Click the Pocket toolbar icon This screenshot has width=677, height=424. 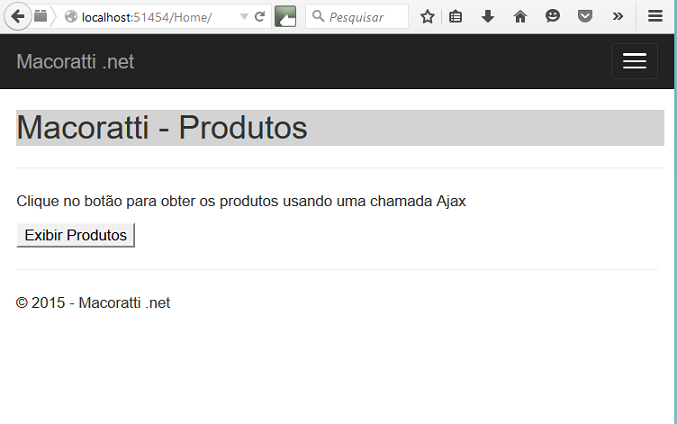tap(585, 17)
